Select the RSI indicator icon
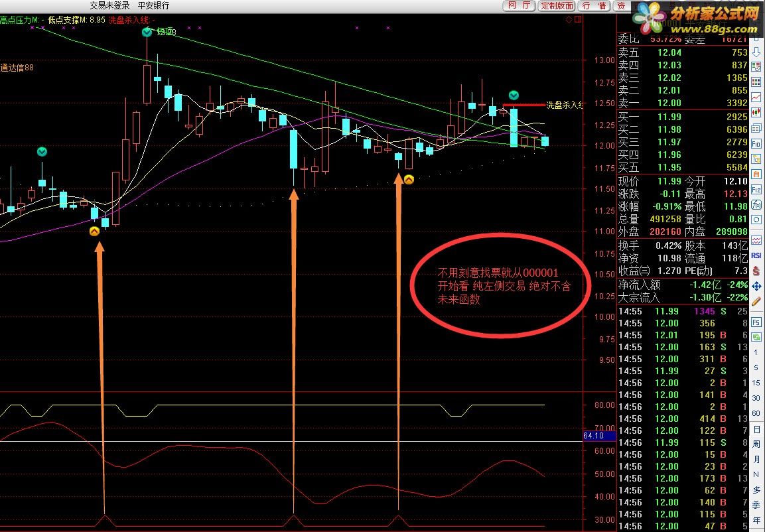 click(756, 255)
